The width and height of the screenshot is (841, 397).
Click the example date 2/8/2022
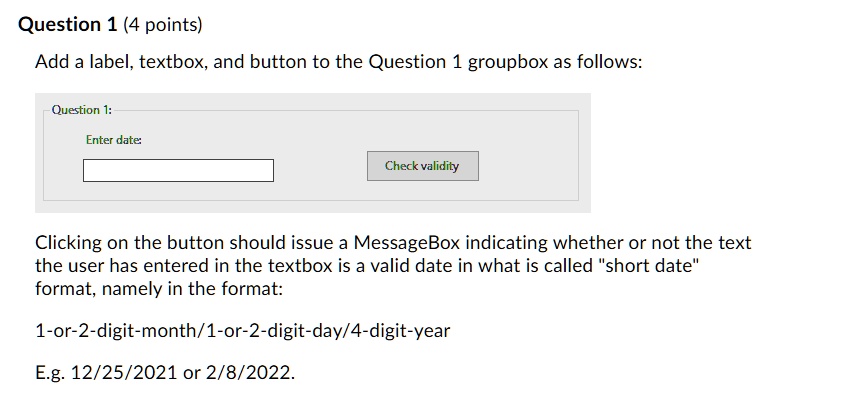coord(249,372)
